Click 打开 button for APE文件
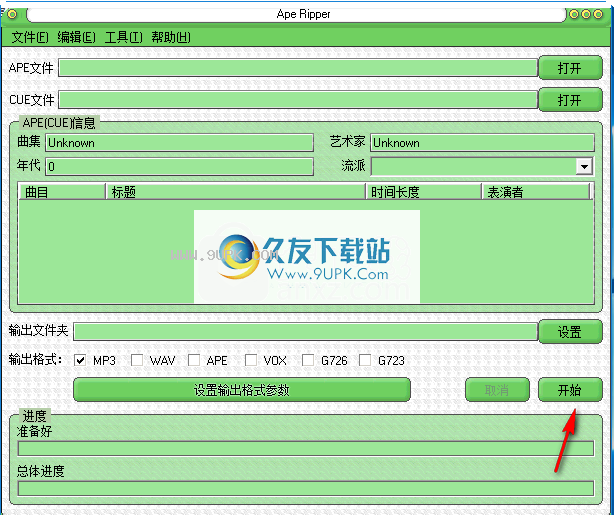The image size is (614, 515). click(570, 68)
